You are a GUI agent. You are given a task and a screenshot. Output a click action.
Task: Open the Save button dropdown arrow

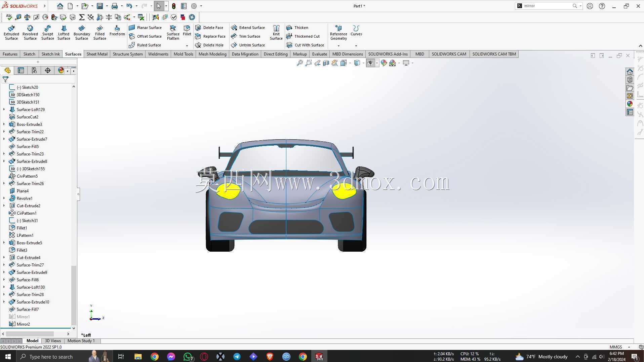[x=107, y=6]
